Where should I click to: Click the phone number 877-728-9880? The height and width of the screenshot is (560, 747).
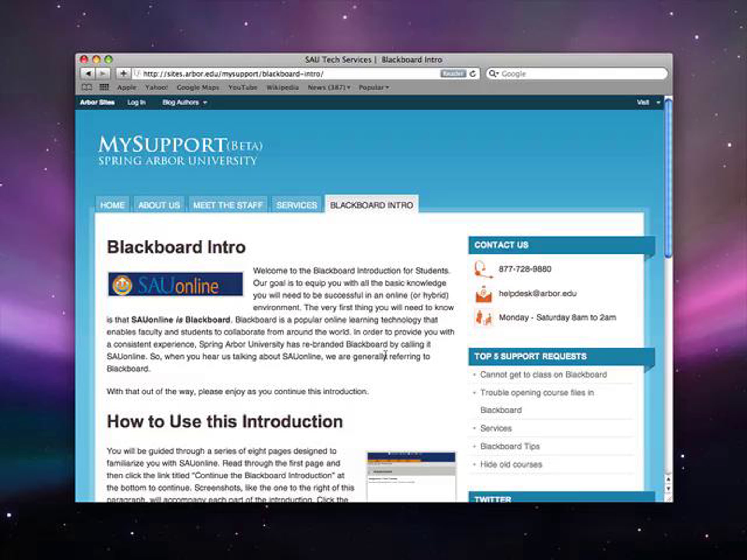tap(525, 269)
